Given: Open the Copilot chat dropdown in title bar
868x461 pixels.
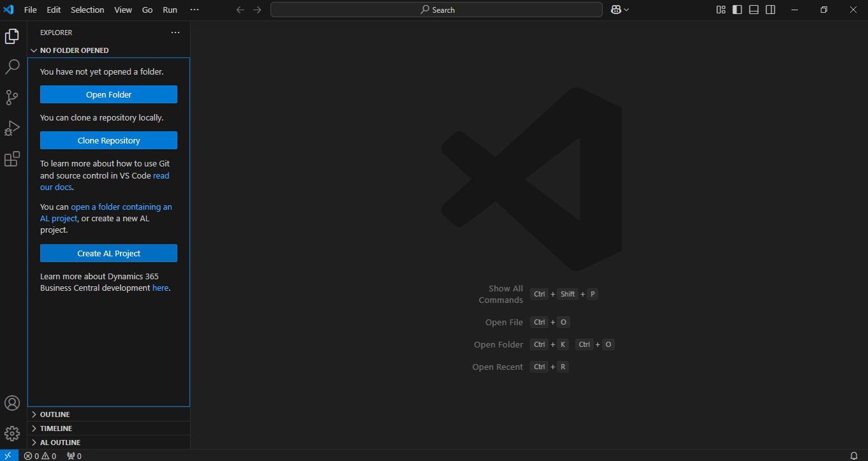Looking at the screenshot, I should click(x=626, y=10).
